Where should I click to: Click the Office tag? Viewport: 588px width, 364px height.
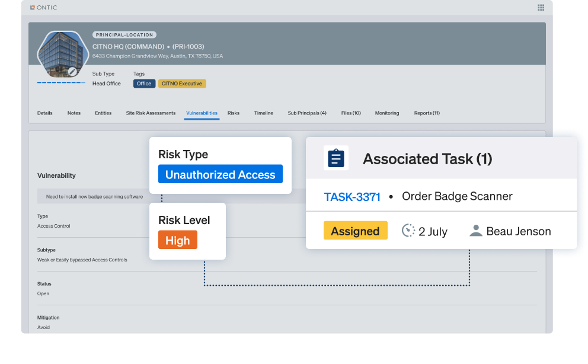pyautogui.click(x=144, y=84)
